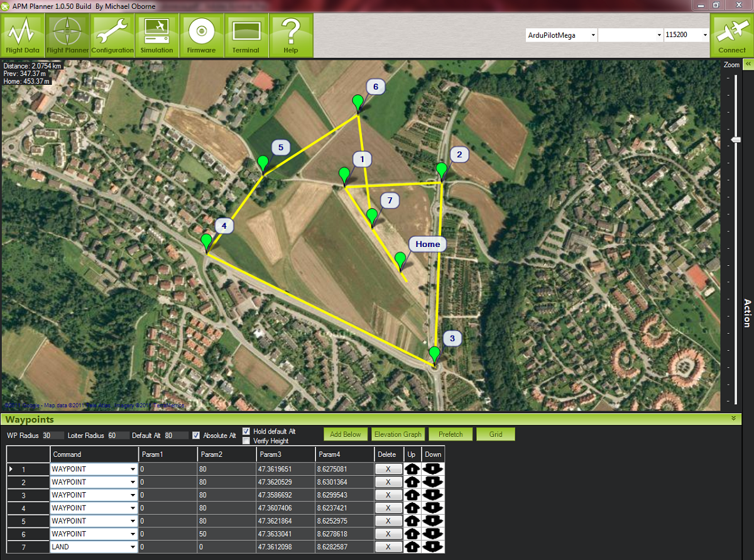Move waypoint 1 down with arrow
This screenshot has width=754, height=560.
pos(433,469)
